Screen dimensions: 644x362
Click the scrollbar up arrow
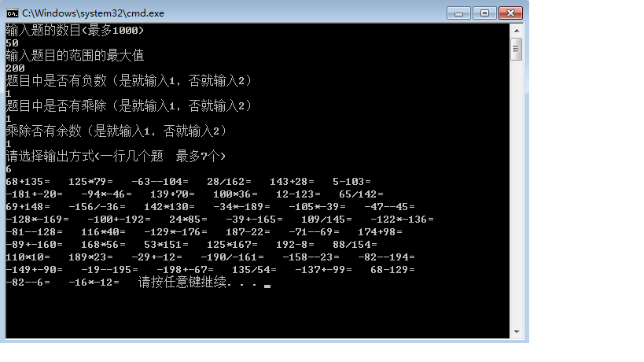(x=517, y=31)
